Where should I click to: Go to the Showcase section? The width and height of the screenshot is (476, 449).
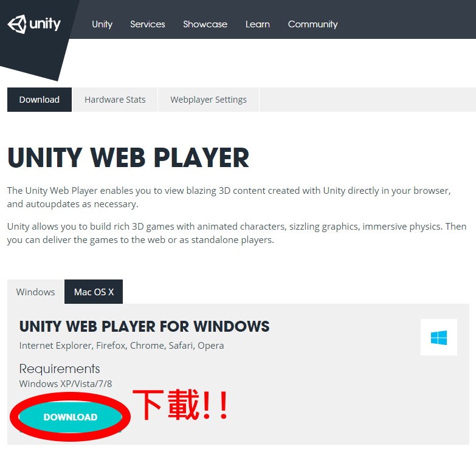pyautogui.click(x=205, y=24)
